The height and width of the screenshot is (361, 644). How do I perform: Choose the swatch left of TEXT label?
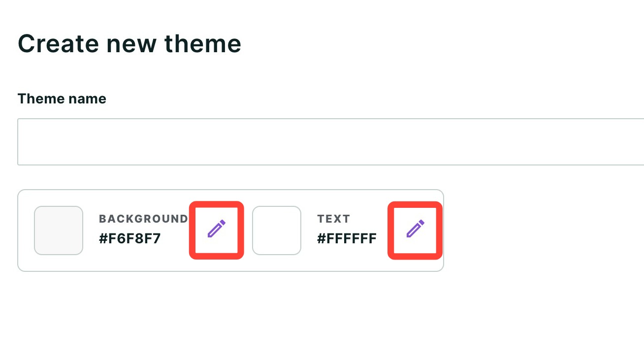pyautogui.click(x=277, y=230)
